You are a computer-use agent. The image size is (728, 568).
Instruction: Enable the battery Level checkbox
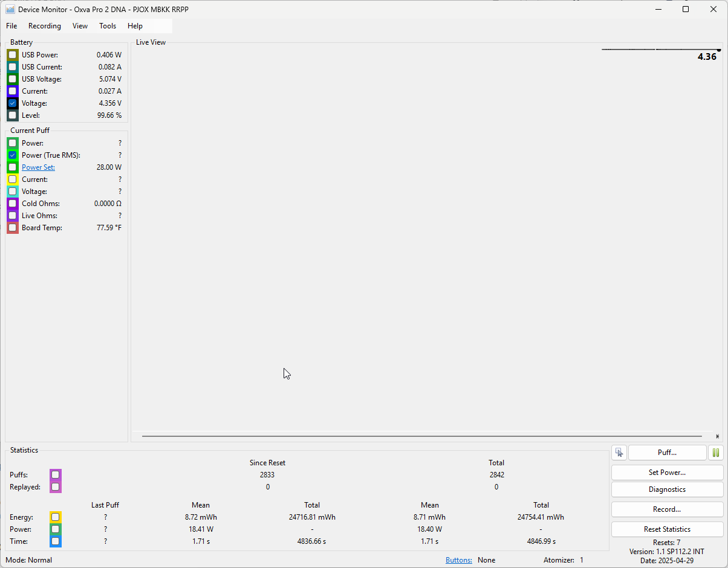(x=13, y=115)
